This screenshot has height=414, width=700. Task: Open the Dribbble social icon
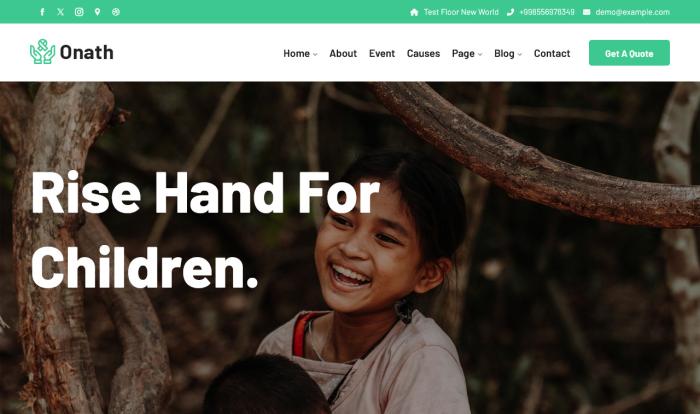(x=116, y=12)
